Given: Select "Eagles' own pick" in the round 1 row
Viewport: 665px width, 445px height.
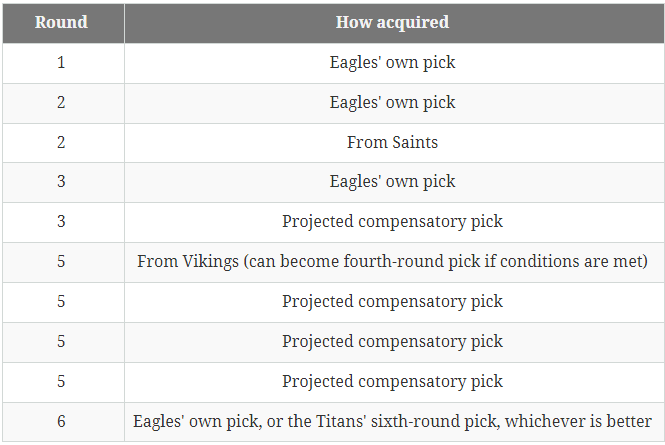Looking at the screenshot, I should tap(392, 62).
